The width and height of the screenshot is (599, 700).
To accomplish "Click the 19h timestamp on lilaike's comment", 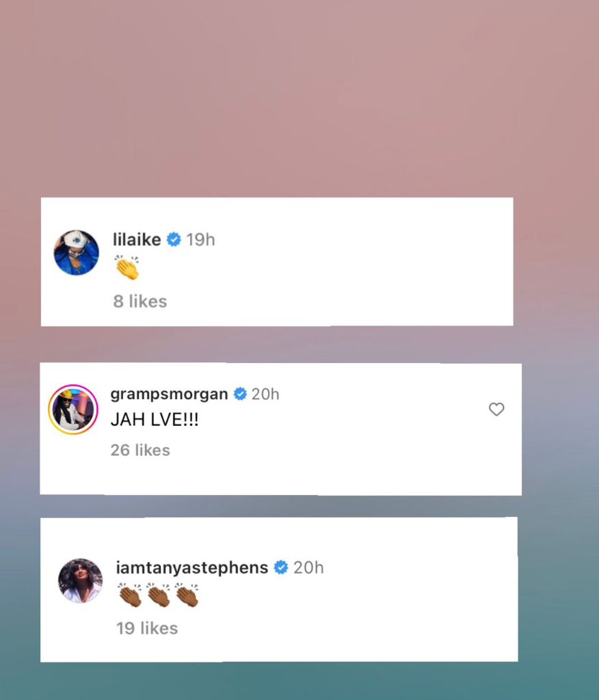I will pos(200,240).
